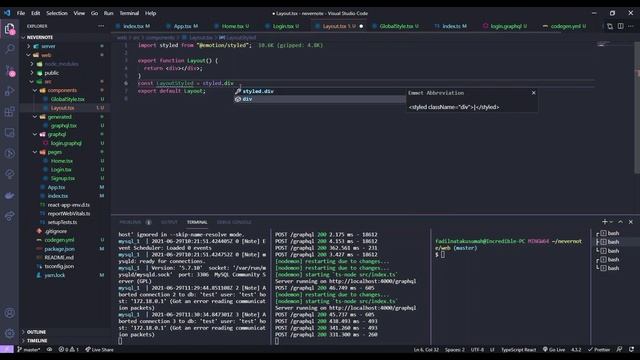640x360 pixels.
Task: Click the Ln 6, Col 32 position indicator
Action: tap(426, 349)
